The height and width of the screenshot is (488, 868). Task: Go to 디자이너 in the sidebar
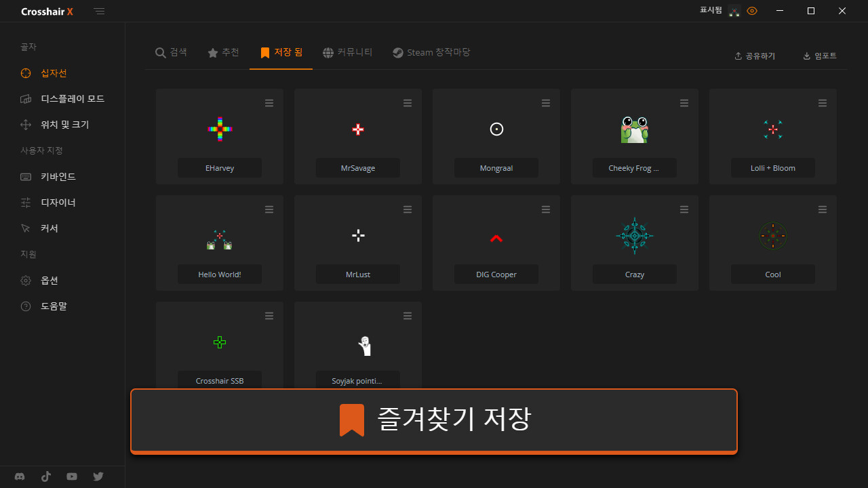pos(58,203)
